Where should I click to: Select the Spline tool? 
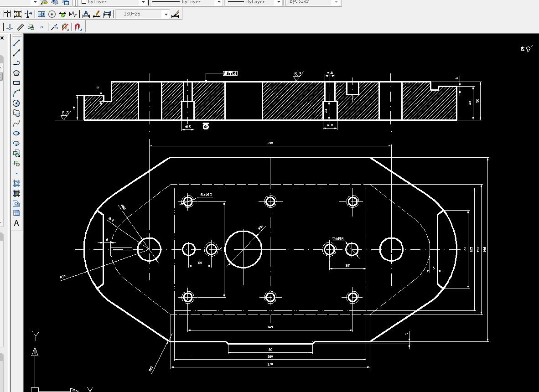click(x=16, y=123)
